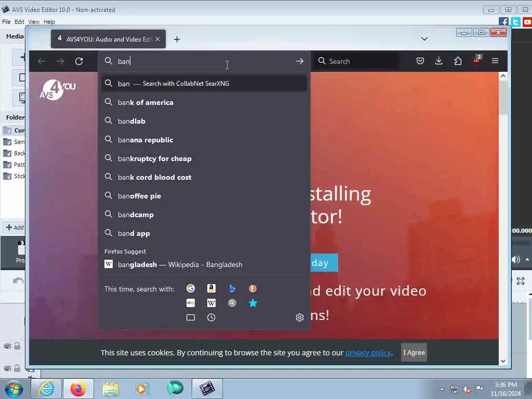Search in Bookmarks using the star icon
This screenshot has height=399, width=532.
click(x=253, y=303)
